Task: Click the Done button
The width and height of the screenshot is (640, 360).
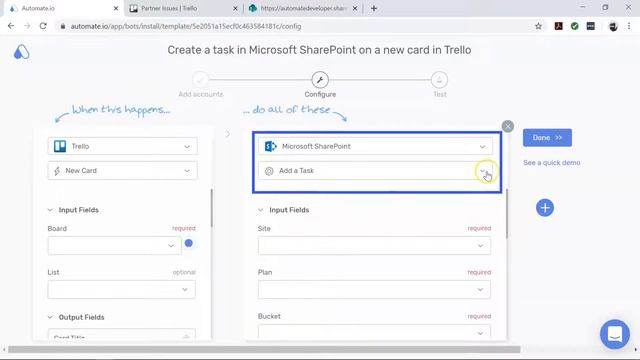Action: point(547,138)
